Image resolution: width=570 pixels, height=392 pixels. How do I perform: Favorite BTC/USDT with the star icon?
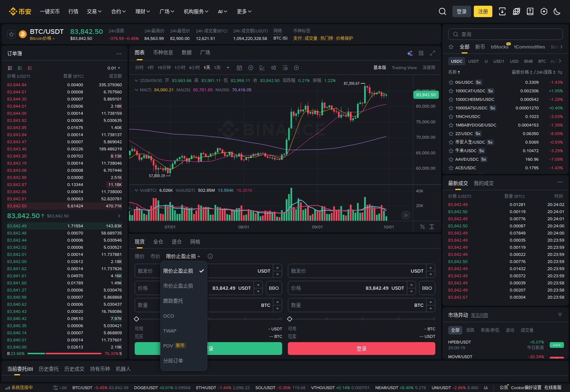pyautogui.click(x=11, y=34)
